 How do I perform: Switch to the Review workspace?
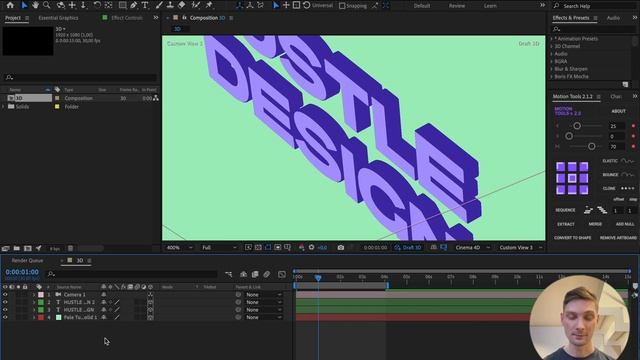457,6
